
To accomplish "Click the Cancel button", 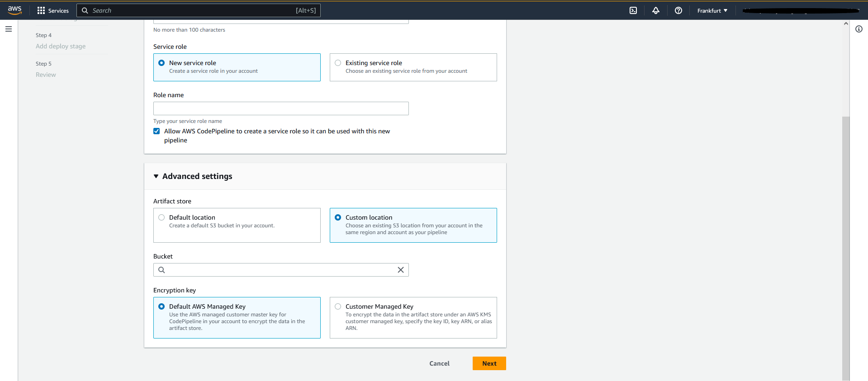I will coord(439,363).
